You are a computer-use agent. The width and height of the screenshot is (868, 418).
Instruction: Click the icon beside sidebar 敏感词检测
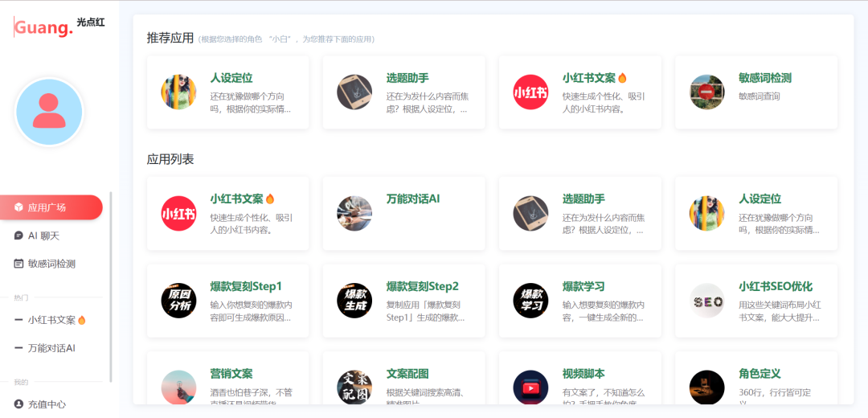pyautogui.click(x=18, y=264)
